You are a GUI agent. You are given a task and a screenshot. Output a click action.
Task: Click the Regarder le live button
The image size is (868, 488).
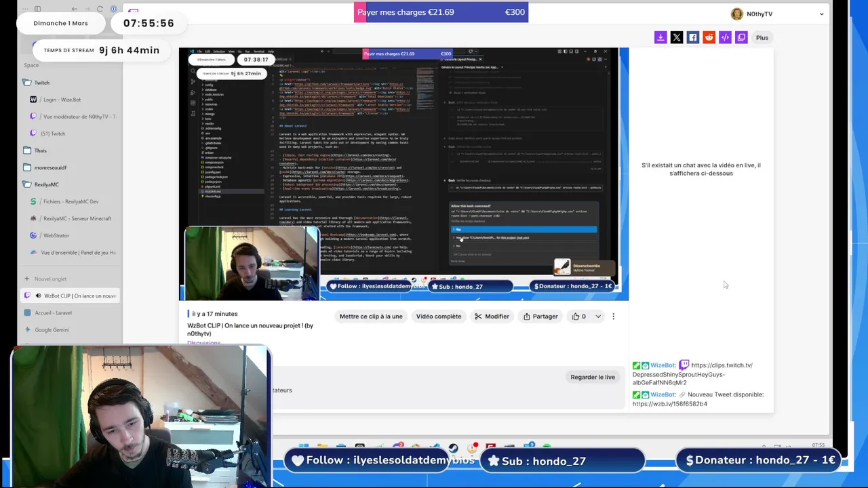coord(593,377)
